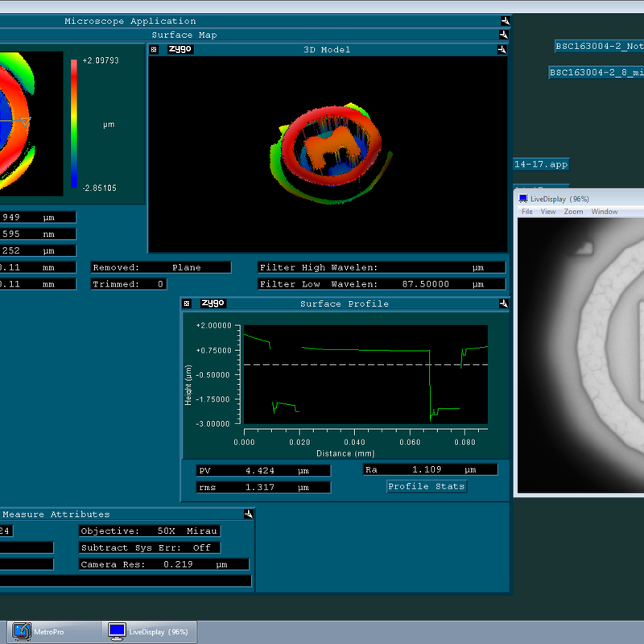This screenshot has height=644, width=644.
Task: Click the rainbow height color scale bar
Action: 74,123
